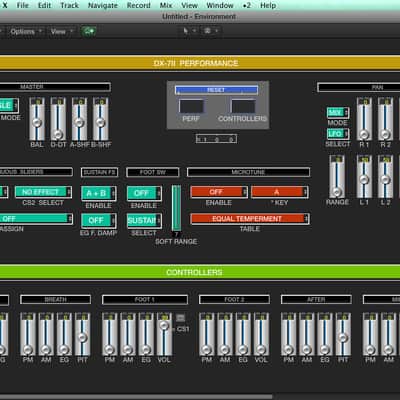The width and height of the screenshot is (400, 400).
Task: Open the View menu in menu bar
Action: tap(189, 5)
